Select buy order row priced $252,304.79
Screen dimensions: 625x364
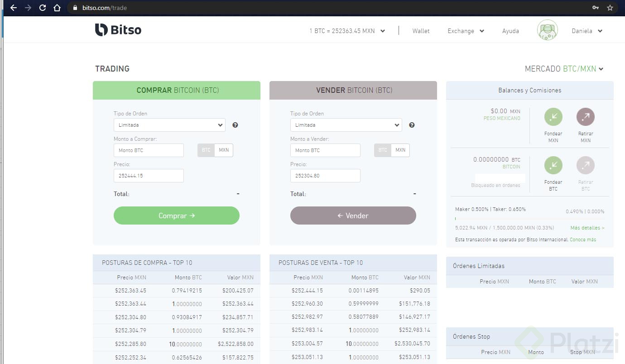point(177,330)
